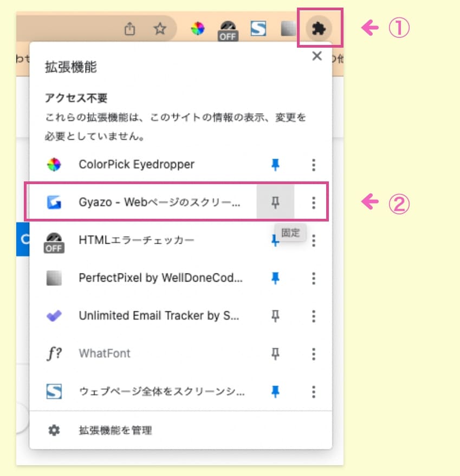Open more options for ColorPick Eyedropper
The width and height of the screenshot is (460, 476).
314,165
